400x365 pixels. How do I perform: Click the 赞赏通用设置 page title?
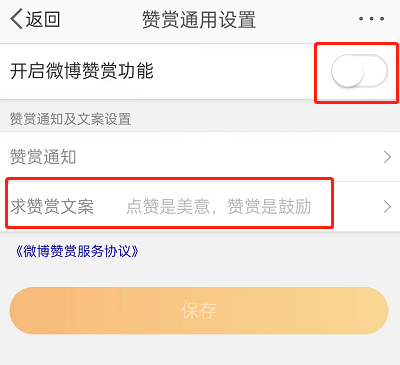[x=199, y=19]
